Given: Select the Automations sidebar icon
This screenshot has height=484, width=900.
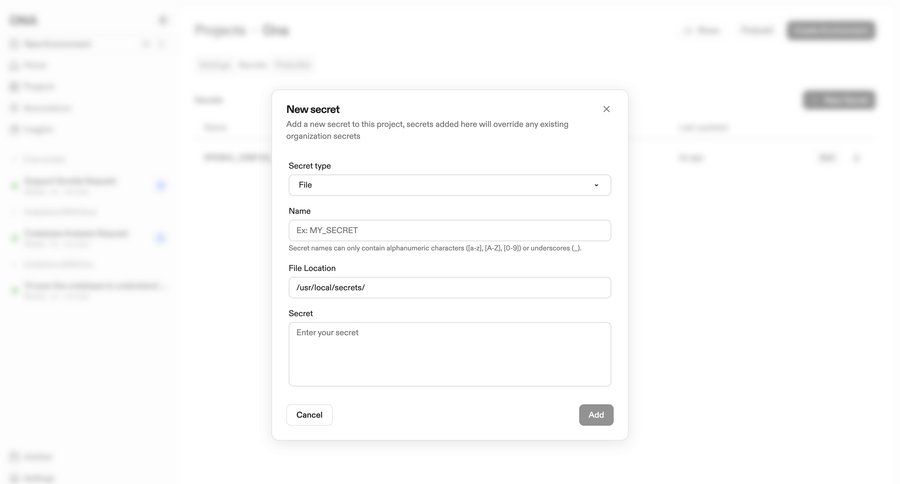Looking at the screenshot, I should (x=15, y=108).
